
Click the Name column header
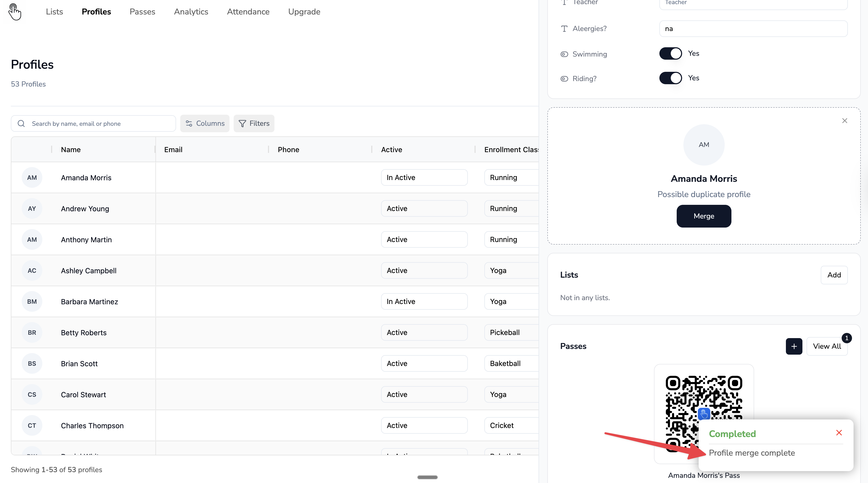(x=71, y=150)
